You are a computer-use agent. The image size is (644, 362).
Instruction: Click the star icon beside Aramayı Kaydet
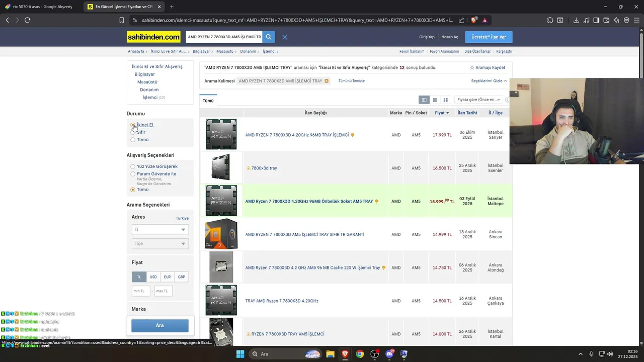472,67
